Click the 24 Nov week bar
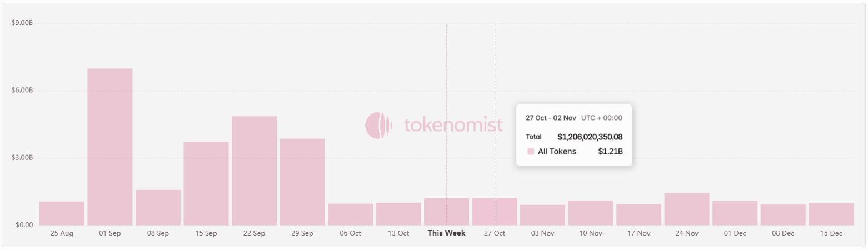This screenshot has height=250, width=868. point(687,208)
